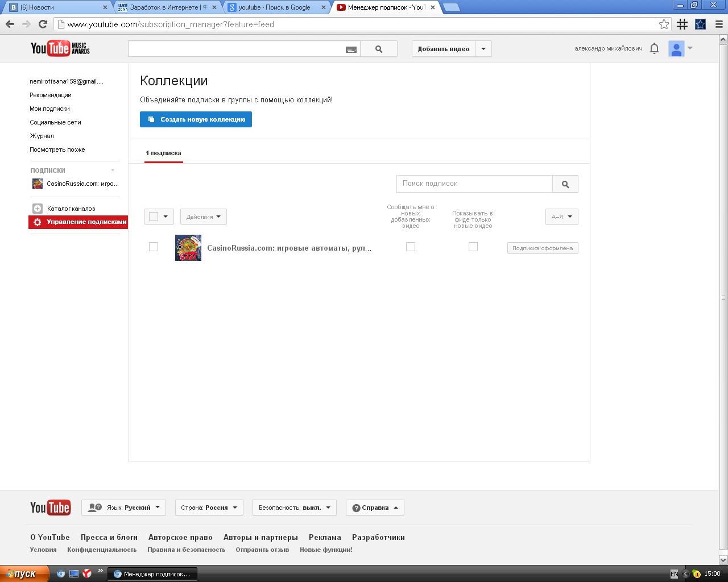
Task: Open the А–Я sort dropdown
Action: tap(562, 217)
